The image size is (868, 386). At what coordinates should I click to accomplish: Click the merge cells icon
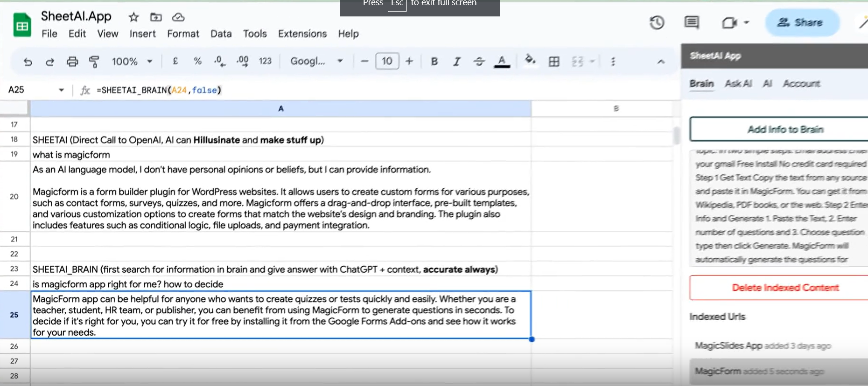point(578,62)
